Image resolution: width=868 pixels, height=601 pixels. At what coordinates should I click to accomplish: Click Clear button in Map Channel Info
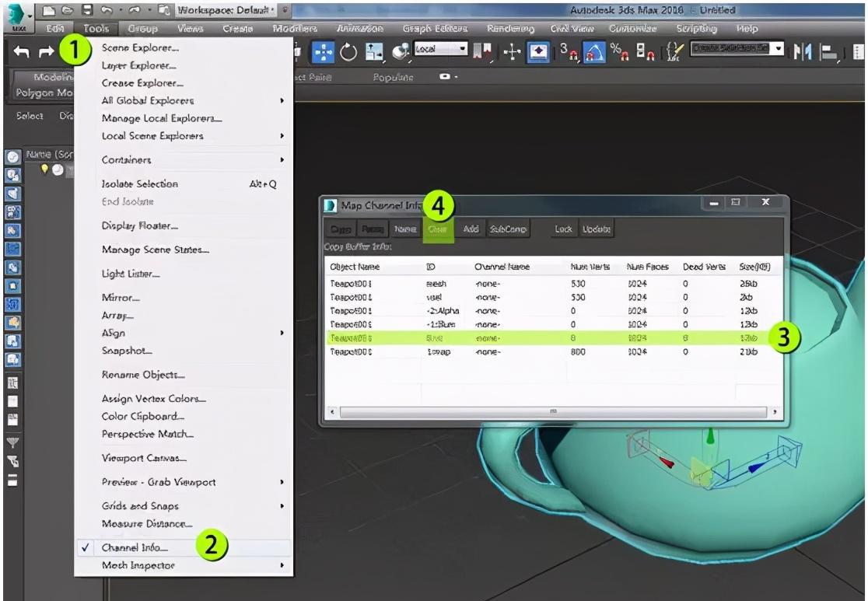tap(438, 229)
